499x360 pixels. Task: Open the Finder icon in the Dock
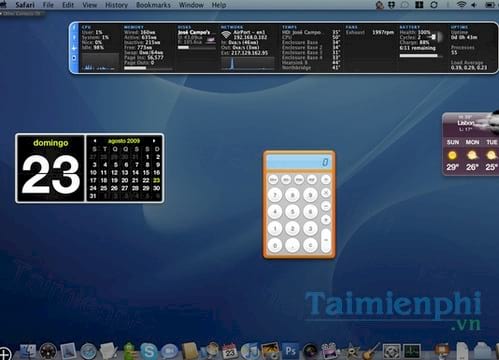pos(28,352)
